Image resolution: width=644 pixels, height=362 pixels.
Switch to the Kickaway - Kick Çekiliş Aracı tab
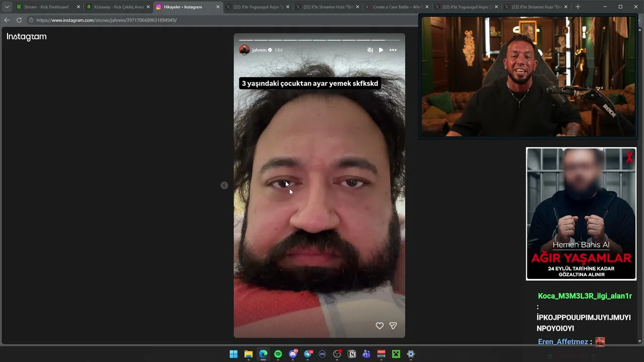tap(117, 7)
